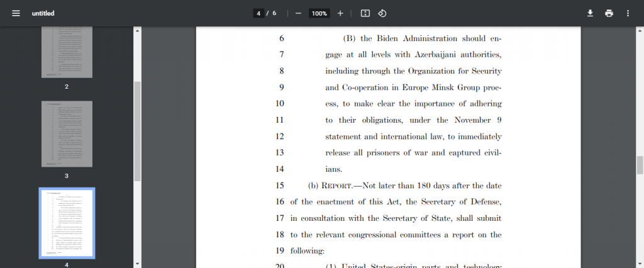
Task: Open the more actions menu
Action: (x=628, y=13)
